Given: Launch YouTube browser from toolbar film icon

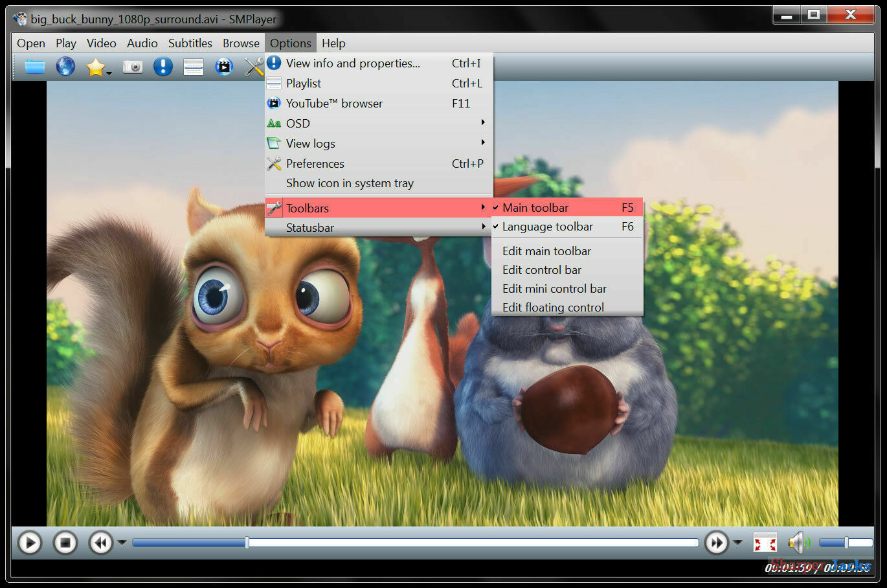Looking at the screenshot, I should click(x=224, y=67).
